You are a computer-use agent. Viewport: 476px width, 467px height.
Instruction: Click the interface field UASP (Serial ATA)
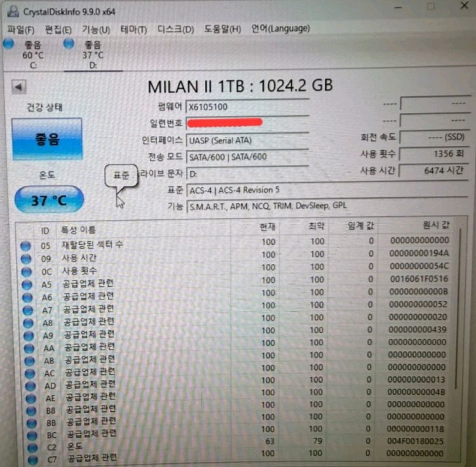(x=247, y=140)
